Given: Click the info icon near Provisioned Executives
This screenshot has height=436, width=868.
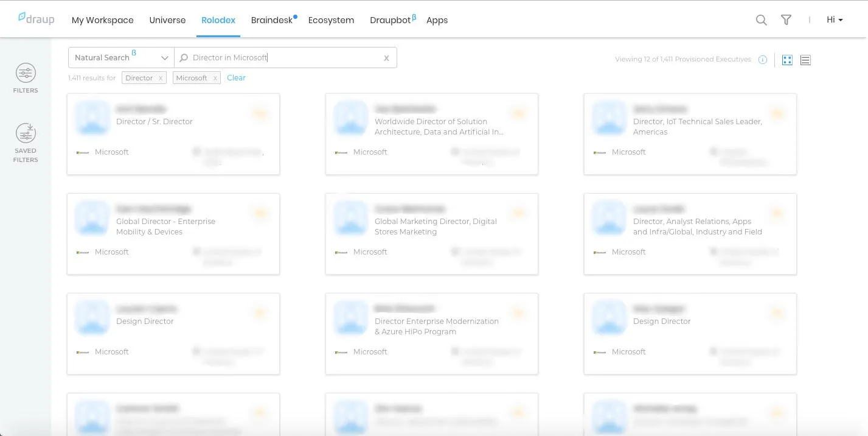Looking at the screenshot, I should pyautogui.click(x=763, y=60).
